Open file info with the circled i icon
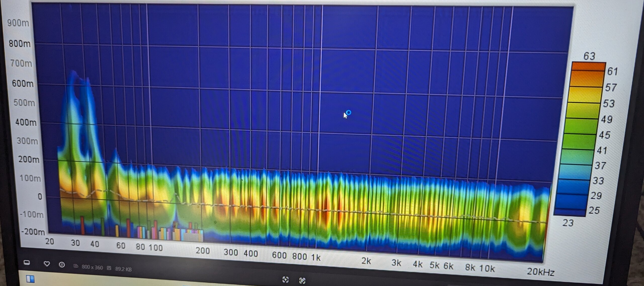 pos(62,265)
